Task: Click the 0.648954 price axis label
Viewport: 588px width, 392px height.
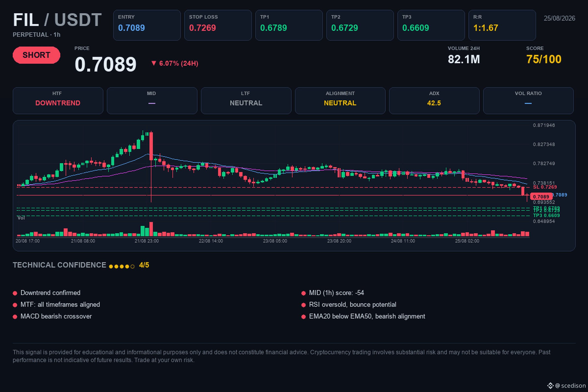Action: coord(544,221)
